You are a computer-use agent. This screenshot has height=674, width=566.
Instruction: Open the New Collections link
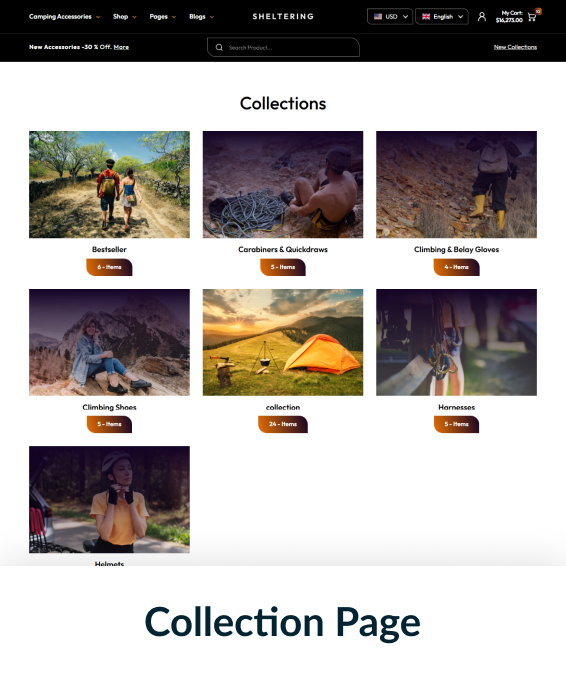coord(515,47)
